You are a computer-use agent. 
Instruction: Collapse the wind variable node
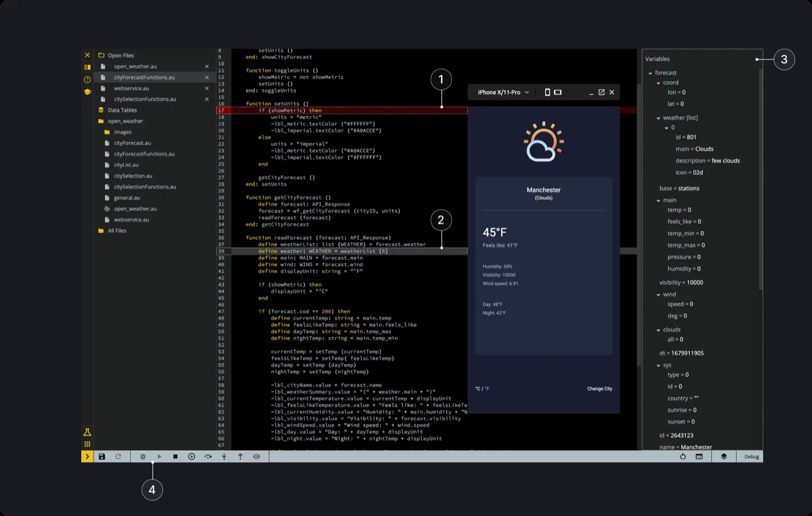pyautogui.click(x=658, y=295)
